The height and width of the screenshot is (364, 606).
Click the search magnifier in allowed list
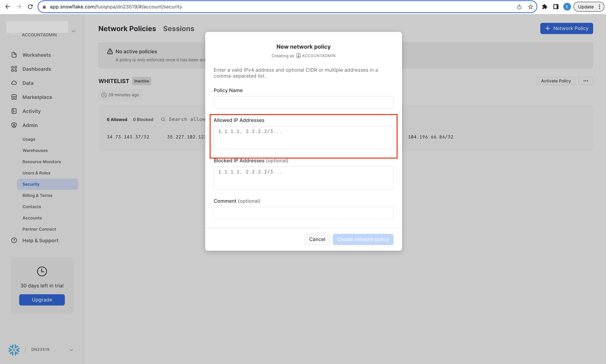(163, 119)
